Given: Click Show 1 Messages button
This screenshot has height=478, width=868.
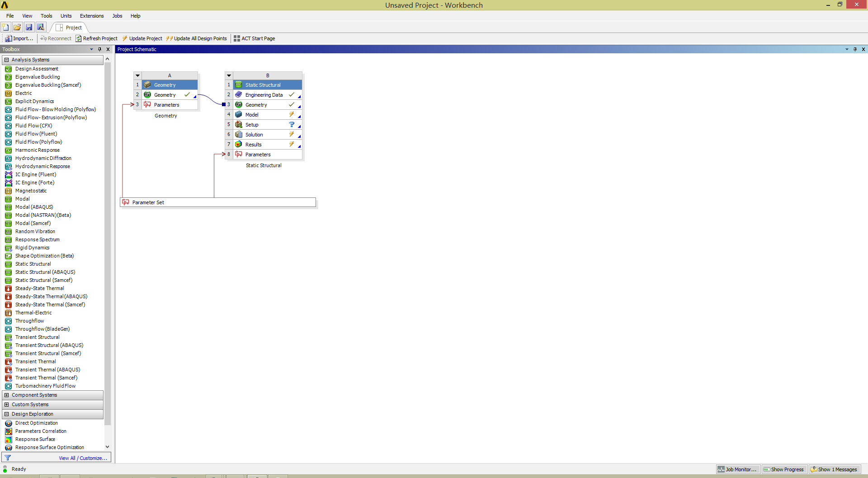Looking at the screenshot, I should 834,469.
